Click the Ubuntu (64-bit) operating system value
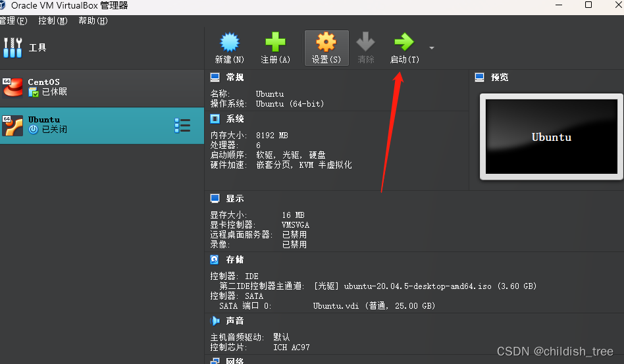The image size is (624, 364). pyautogui.click(x=290, y=104)
